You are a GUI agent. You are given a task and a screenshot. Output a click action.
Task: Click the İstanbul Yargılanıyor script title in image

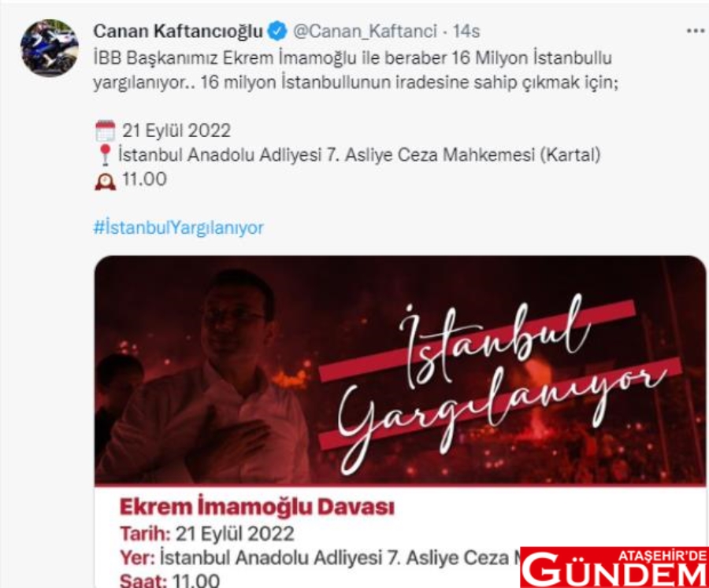click(x=502, y=384)
